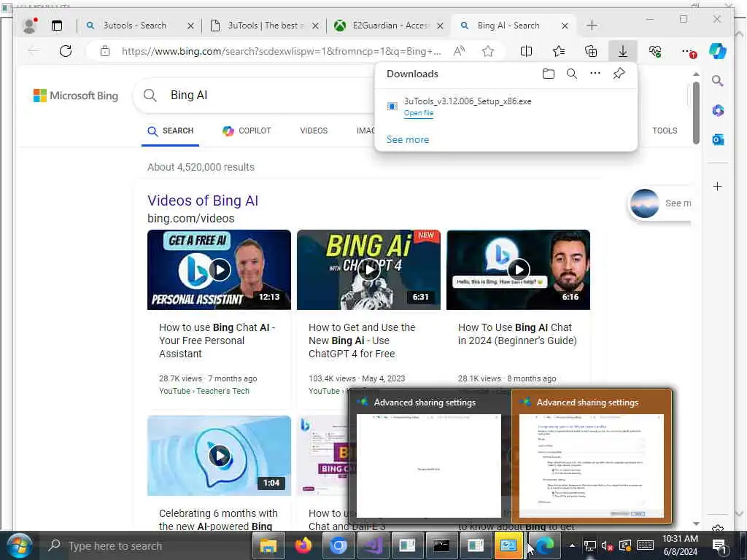Open Microsoft 365 sidebar icon
This screenshot has height=560, width=747.
[x=718, y=111]
